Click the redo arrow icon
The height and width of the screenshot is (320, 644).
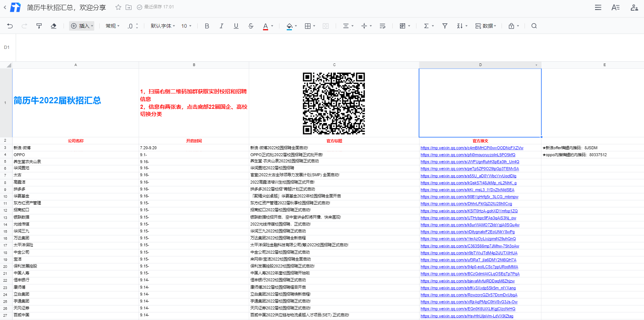click(24, 26)
